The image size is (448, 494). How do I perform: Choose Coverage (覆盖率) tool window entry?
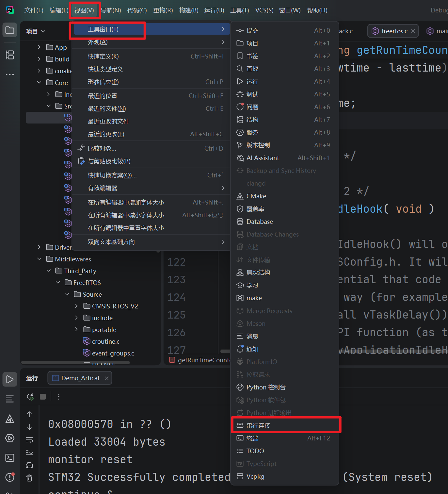[x=284, y=209]
